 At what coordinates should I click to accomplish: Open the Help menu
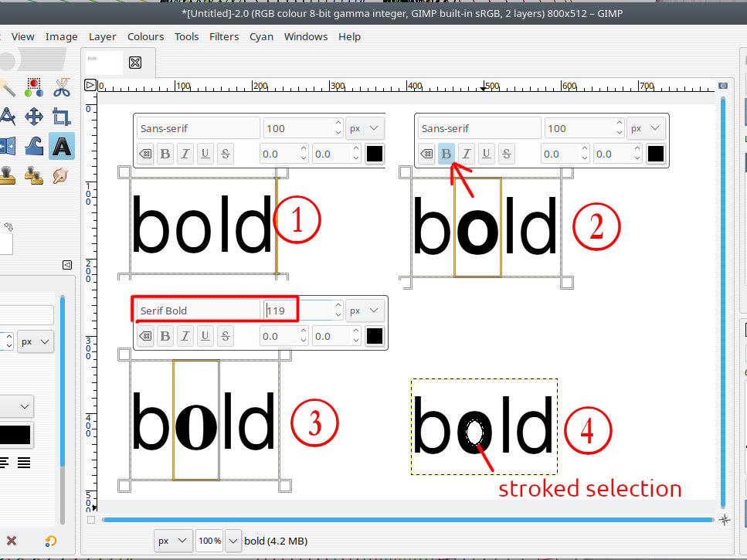tap(349, 36)
